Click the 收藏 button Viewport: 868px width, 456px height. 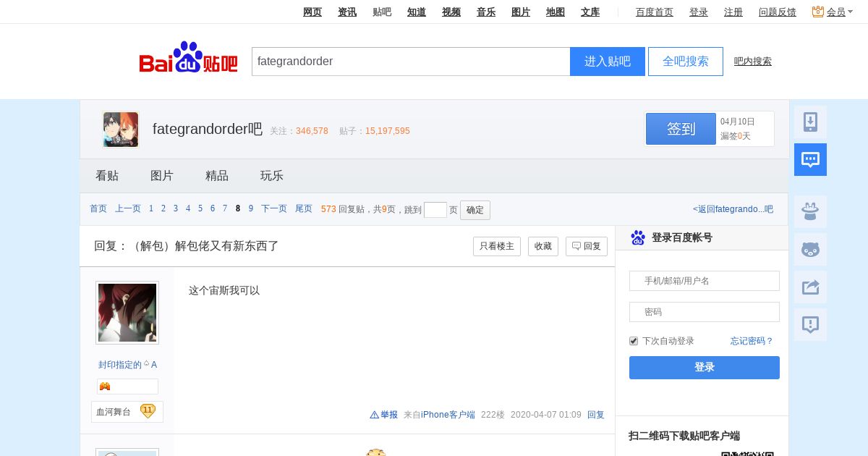543,246
